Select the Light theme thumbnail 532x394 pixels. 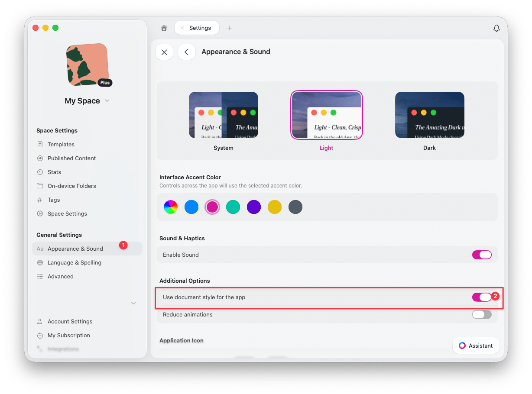click(x=327, y=115)
